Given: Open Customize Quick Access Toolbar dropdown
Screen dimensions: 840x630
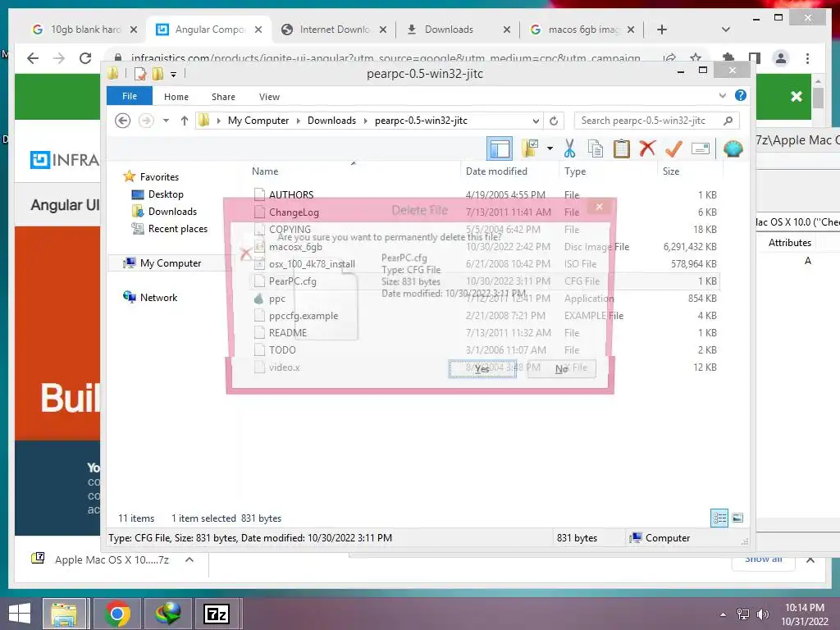Looking at the screenshot, I should (x=173, y=75).
